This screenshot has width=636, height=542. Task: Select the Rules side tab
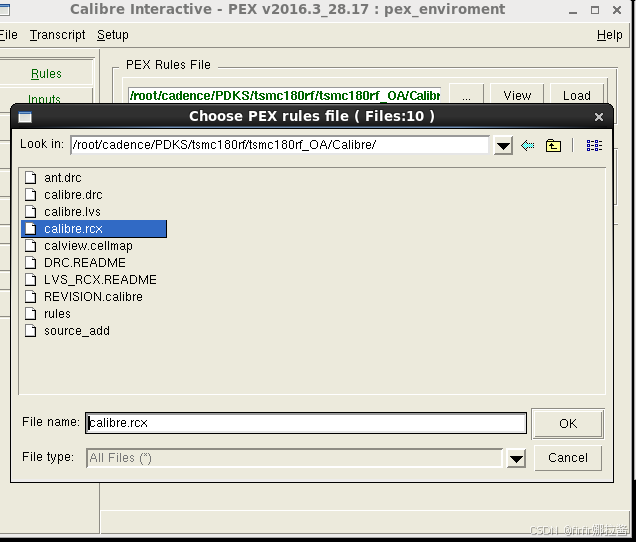(46, 74)
